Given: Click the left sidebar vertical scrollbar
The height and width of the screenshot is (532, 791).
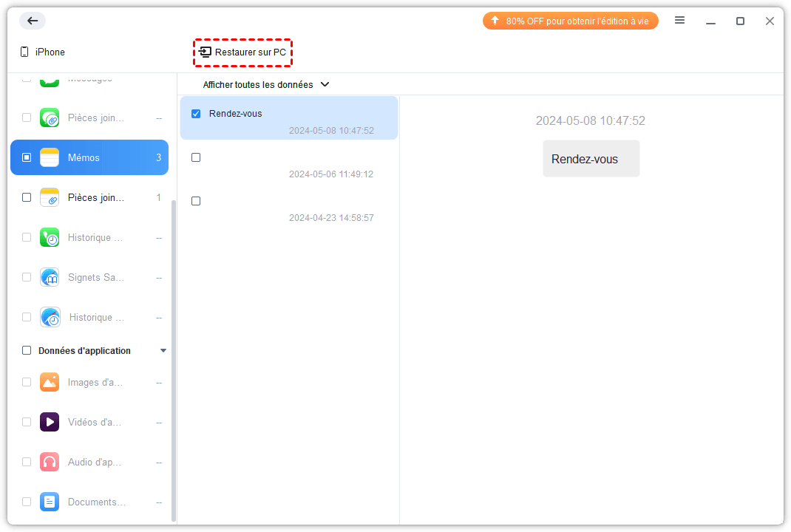Looking at the screenshot, I should point(174,355).
